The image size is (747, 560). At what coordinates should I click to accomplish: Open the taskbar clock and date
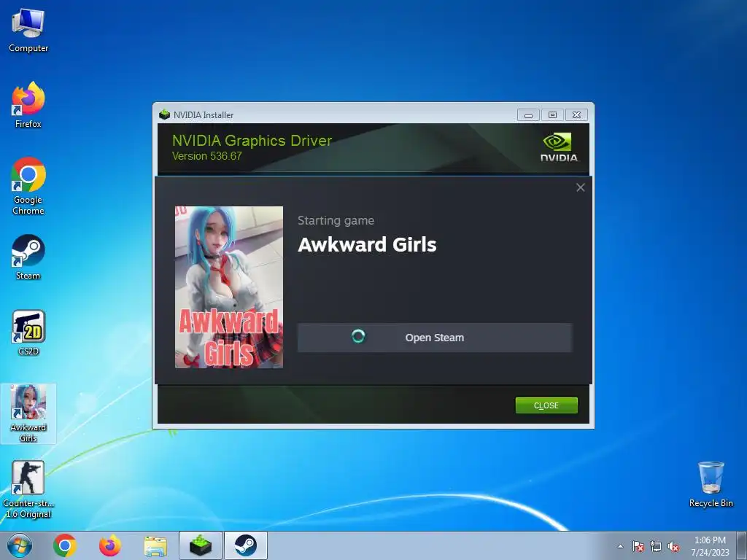(711, 546)
